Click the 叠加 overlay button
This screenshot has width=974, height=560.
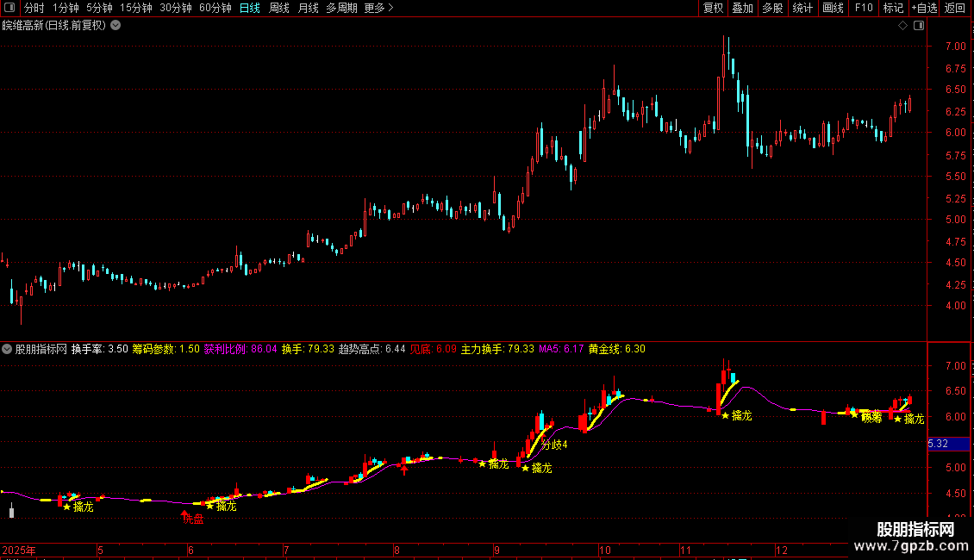coord(743,8)
